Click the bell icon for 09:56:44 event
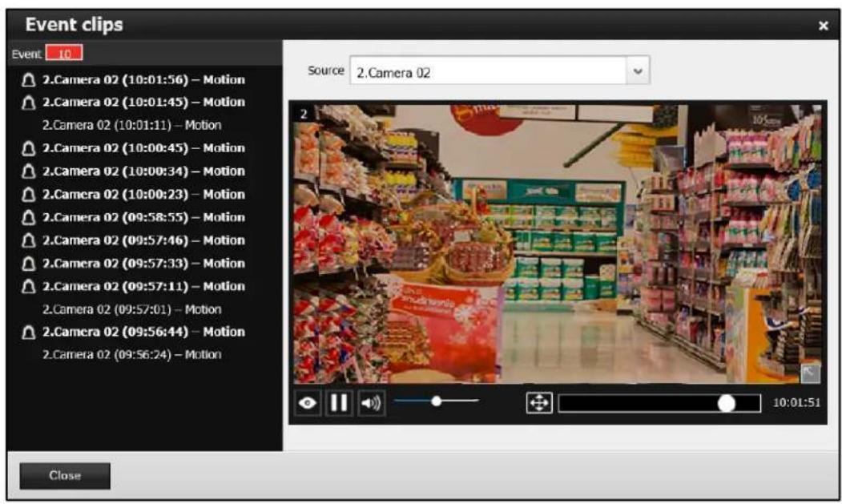This screenshot has height=504, width=842. [29, 332]
